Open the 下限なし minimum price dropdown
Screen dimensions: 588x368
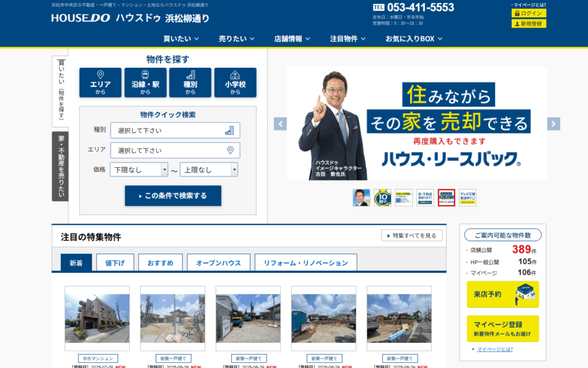(139, 170)
